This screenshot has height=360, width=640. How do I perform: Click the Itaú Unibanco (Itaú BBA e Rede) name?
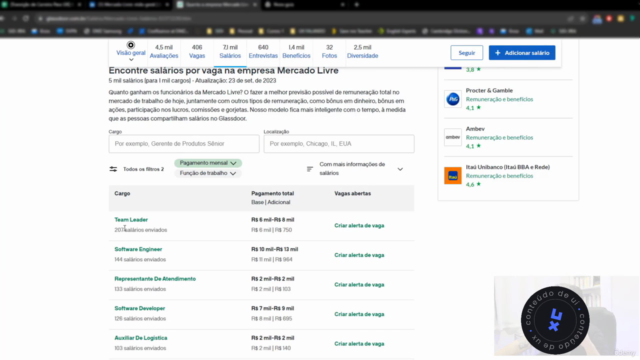coord(508,167)
